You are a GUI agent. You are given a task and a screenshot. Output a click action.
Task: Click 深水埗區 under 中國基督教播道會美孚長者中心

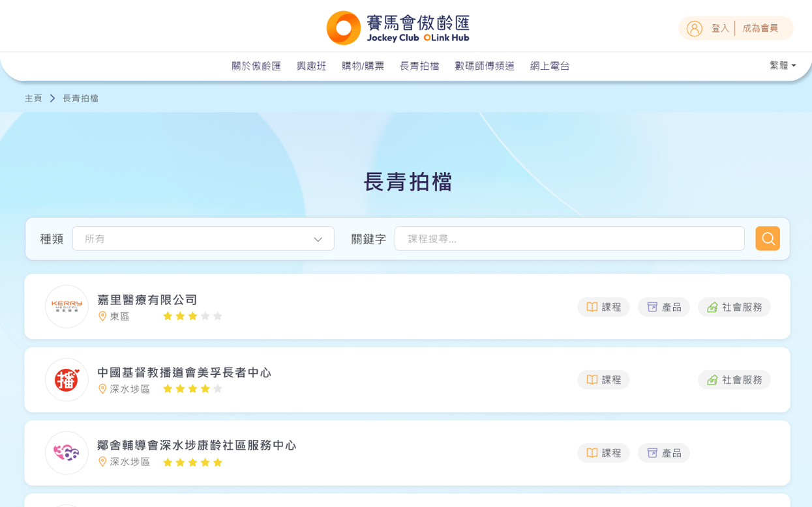click(130, 389)
